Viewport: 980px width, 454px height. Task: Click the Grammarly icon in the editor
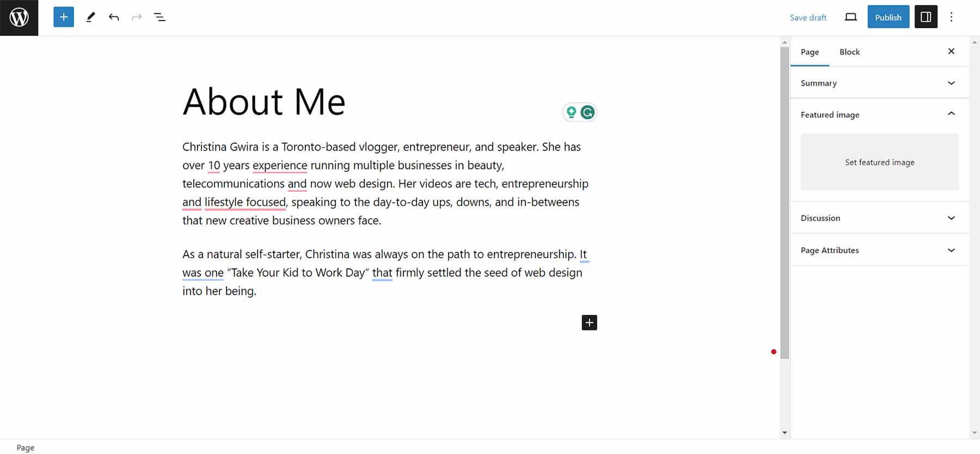(587, 112)
